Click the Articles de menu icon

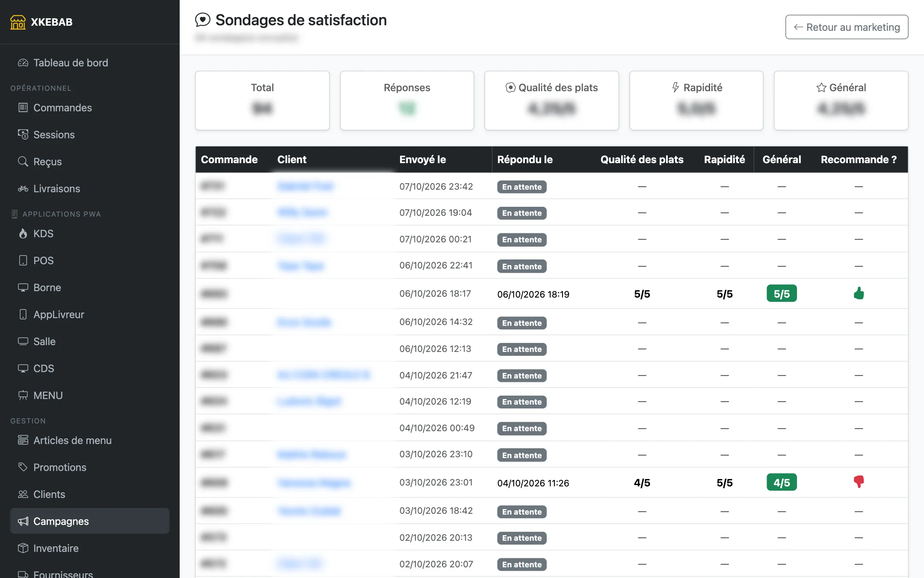(23, 440)
